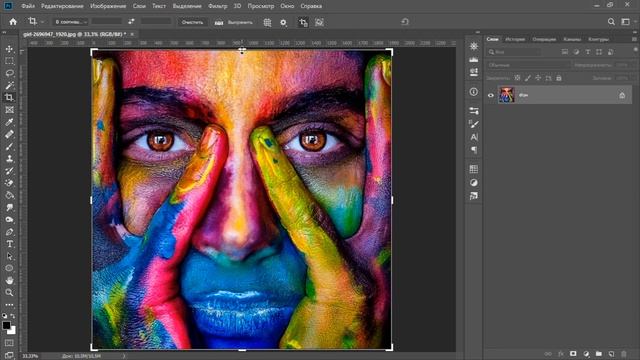Toggle pixel layer filter in Layers panel

tap(565, 52)
